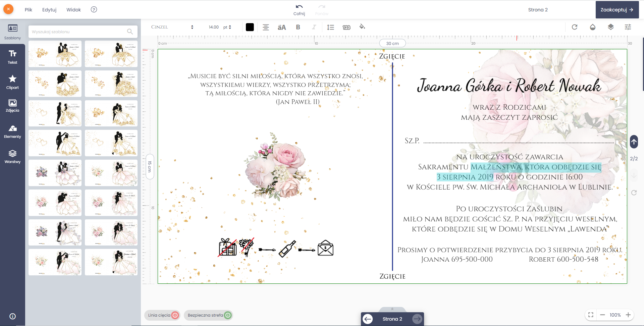Screen dimensions: 644x326
Task: Select the Tekst tool in sidebar
Action: (x=12, y=57)
